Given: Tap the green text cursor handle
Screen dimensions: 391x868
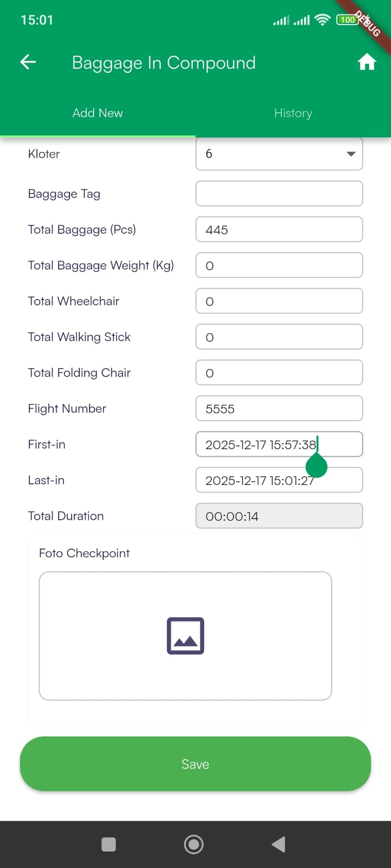Looking at the screenshot, I should point(317,465).
